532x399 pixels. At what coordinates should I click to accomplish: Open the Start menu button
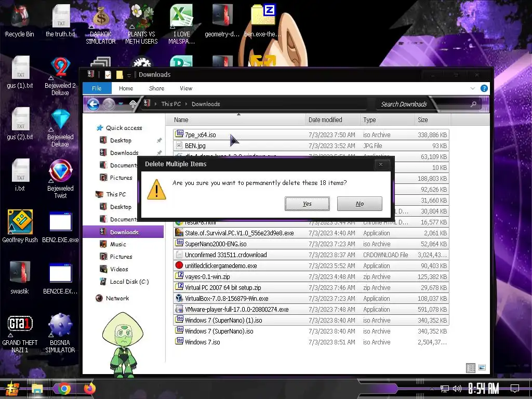[11, 389]
